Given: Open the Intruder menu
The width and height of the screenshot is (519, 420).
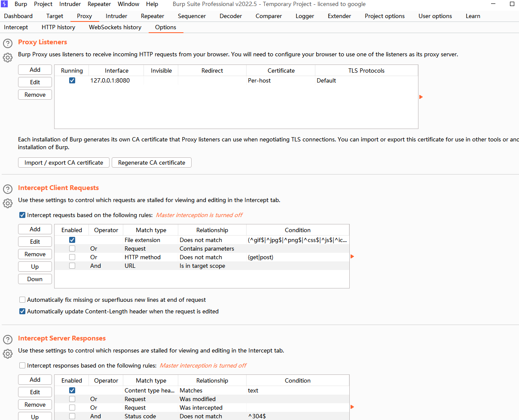Looking at the screenshot, I should click(x=70, y=4).
